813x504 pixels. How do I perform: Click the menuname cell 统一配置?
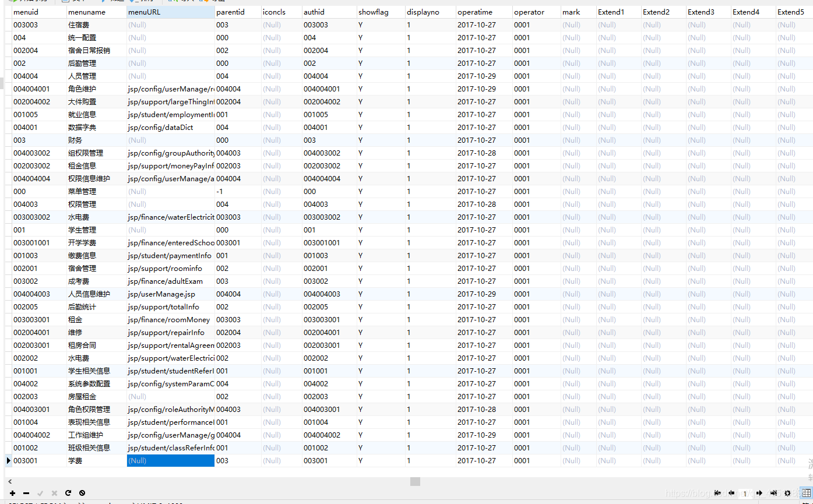click(96, 37)
